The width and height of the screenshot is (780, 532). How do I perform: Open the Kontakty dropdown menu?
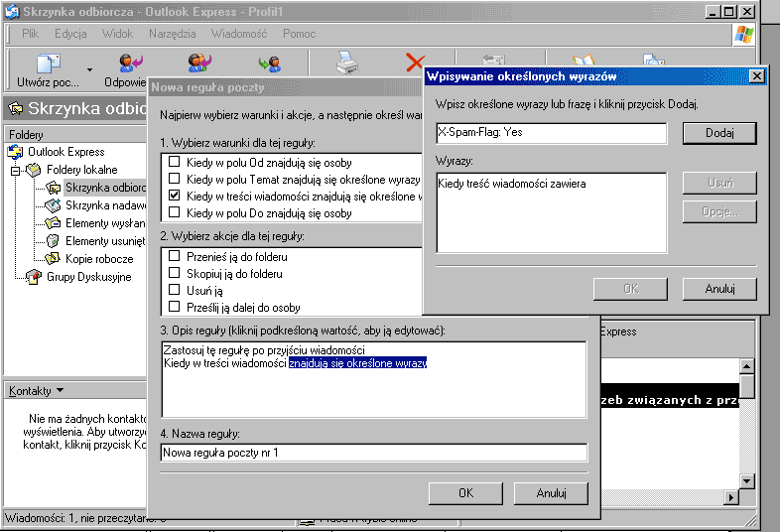click(60, 391)
